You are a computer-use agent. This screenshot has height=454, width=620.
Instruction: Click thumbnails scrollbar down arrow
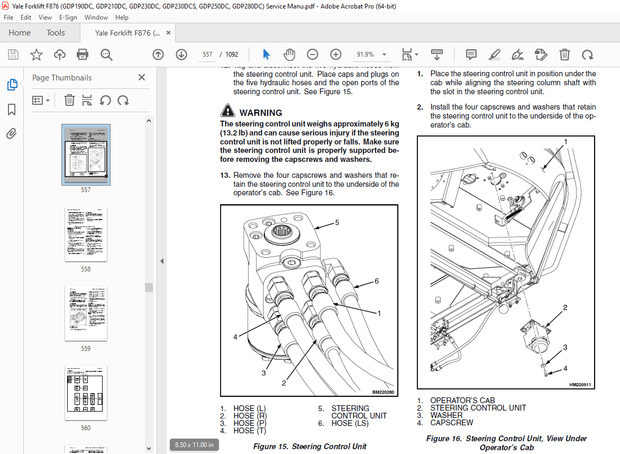click(149, 449)
